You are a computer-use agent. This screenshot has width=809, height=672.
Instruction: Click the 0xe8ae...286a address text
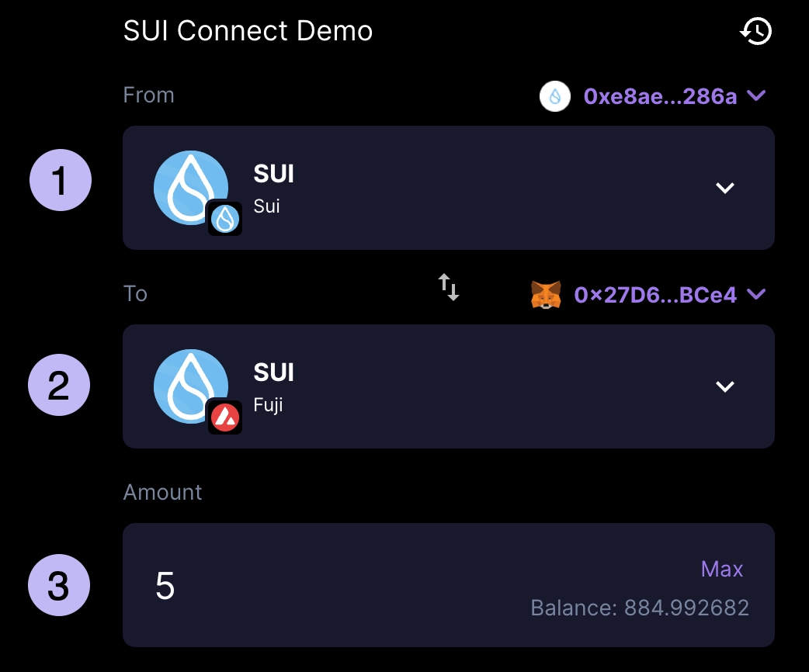point(660,96)
